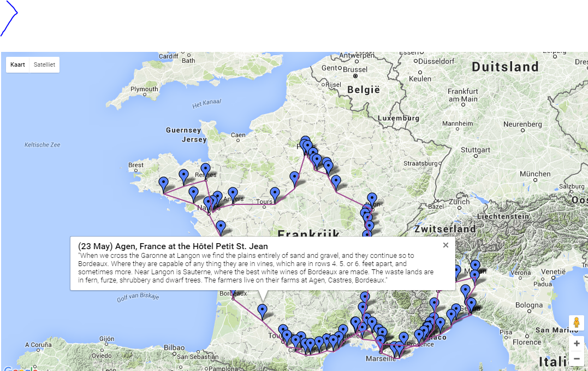Click the Bilbao city label
The width and height of the screenshot is (588, 371).
[x=174, y=348]
